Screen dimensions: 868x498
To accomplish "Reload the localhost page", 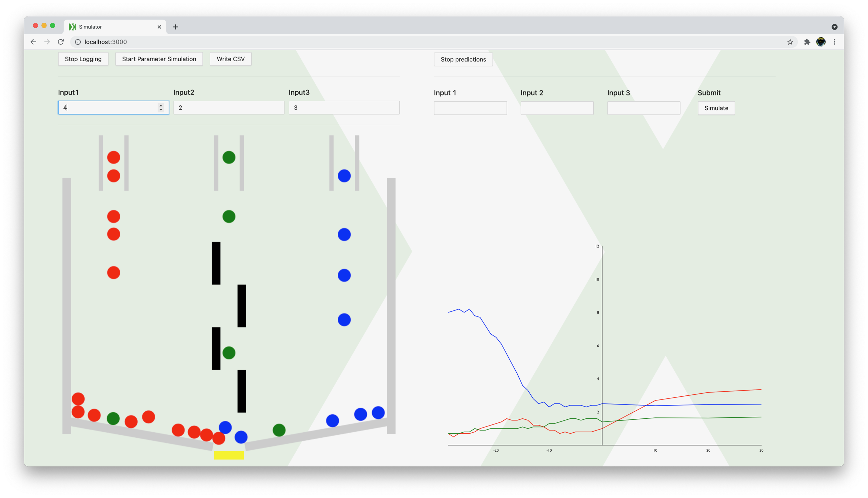I will point(61,42).
